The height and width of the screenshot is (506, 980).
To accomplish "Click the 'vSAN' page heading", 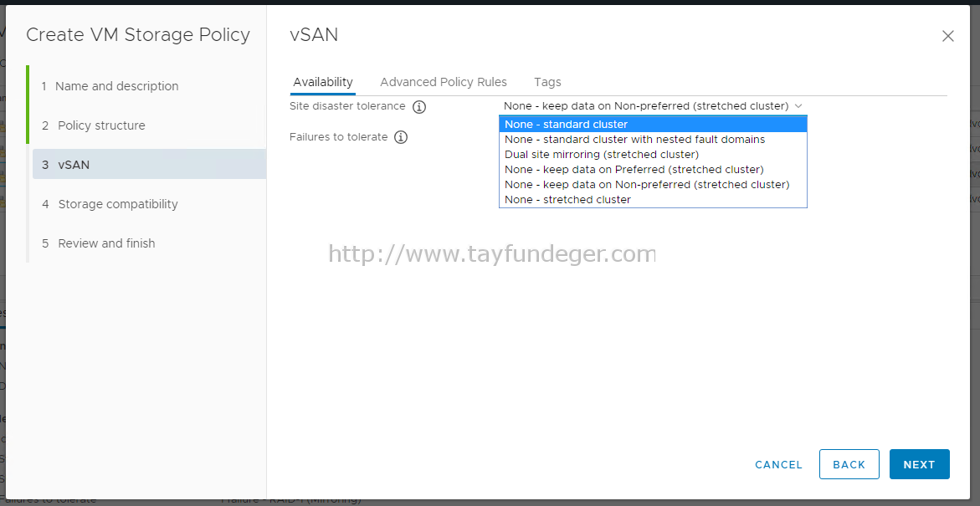I will click(314, 35).
